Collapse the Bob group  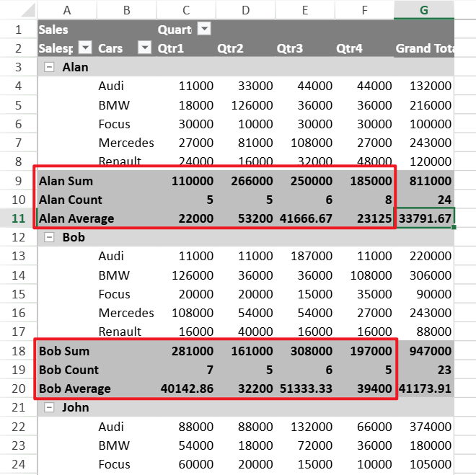(x=49, y=237)
